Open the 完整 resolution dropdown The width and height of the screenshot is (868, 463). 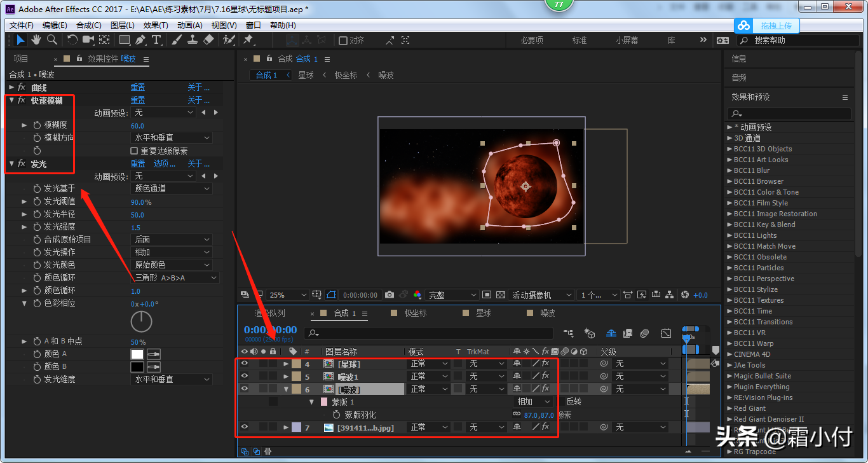[452, 295]
